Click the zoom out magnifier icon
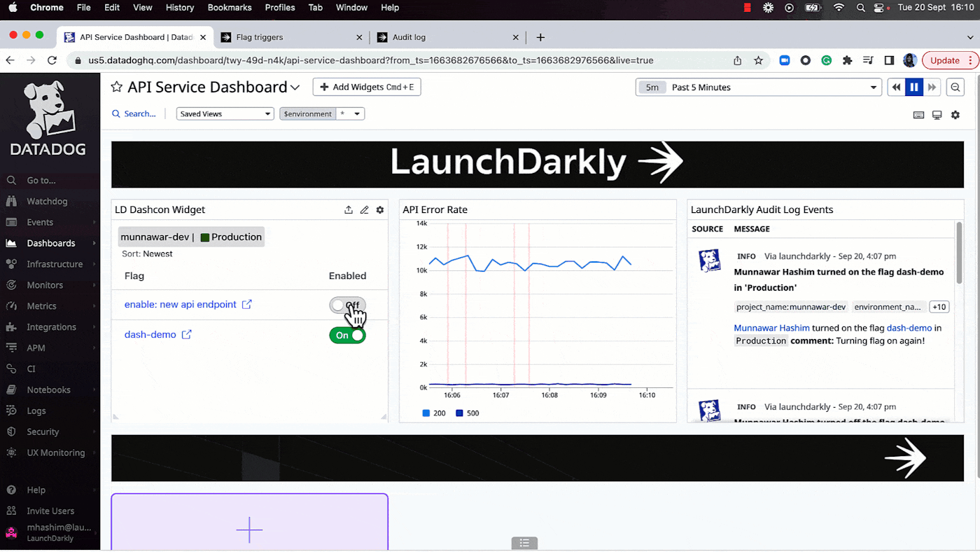This screenshot has width=980, height=552. click(x=955, y=88)
